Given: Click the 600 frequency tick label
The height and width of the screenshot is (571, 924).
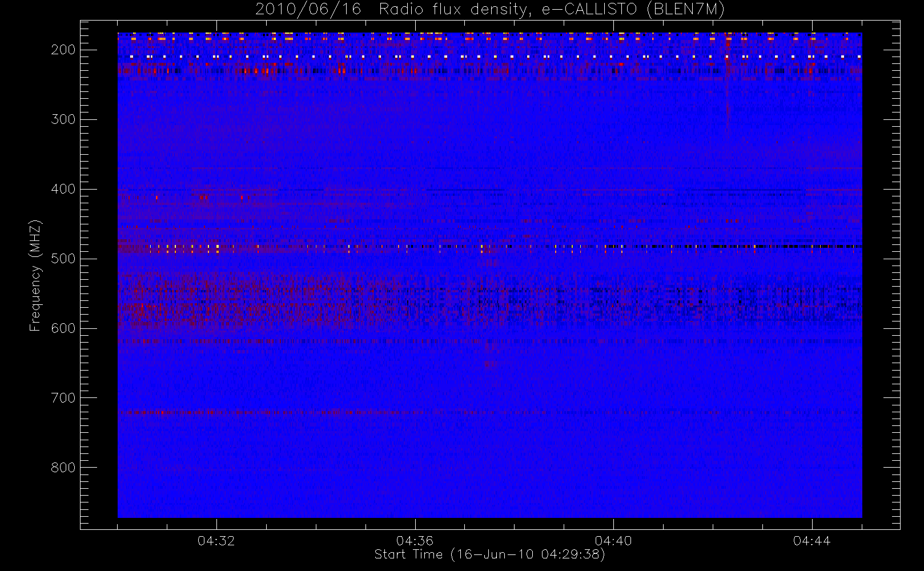Looking at the screenshot, I should 63,328.
